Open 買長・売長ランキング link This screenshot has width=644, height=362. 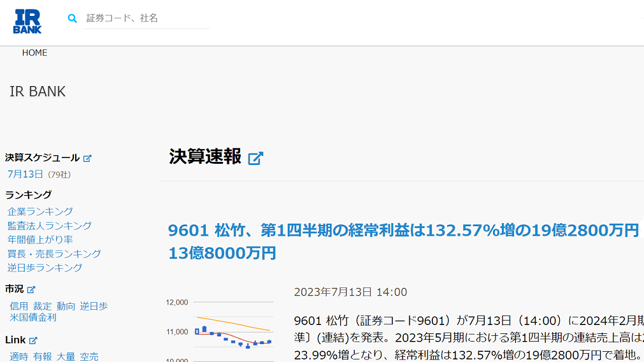click(54, 254)
